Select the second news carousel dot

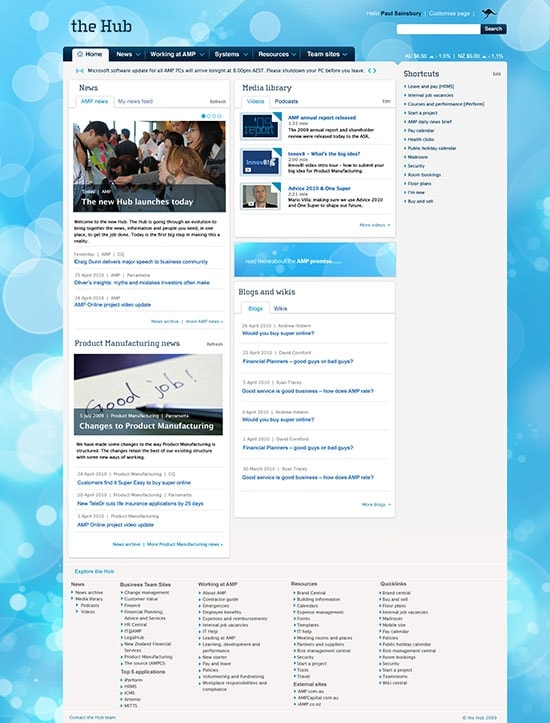pyautogui.click(x=209, y=116)
